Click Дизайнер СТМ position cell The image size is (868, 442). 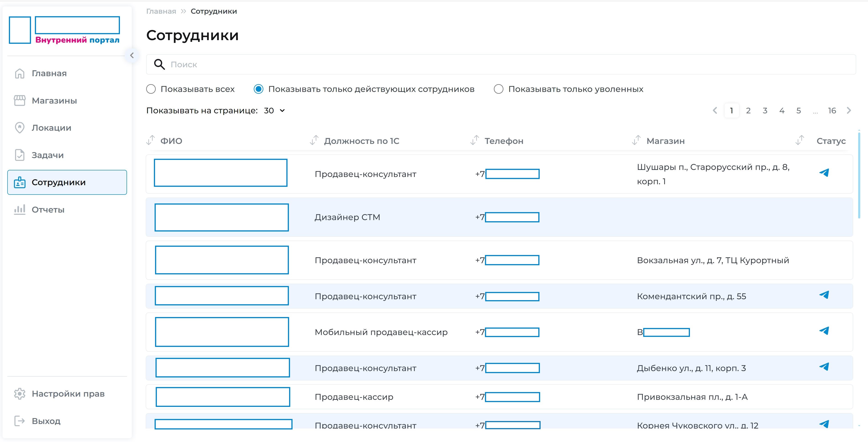(347, 217)
